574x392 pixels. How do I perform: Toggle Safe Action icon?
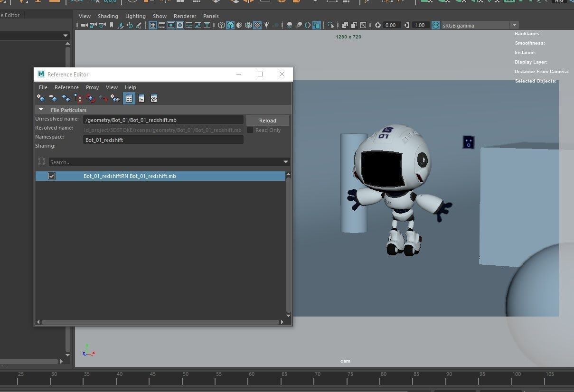tap(198, 25)
